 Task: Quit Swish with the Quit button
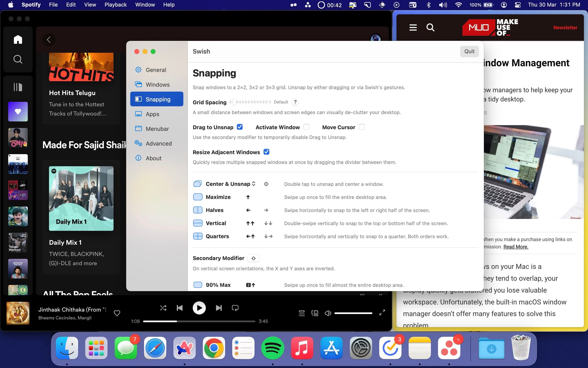469,51
